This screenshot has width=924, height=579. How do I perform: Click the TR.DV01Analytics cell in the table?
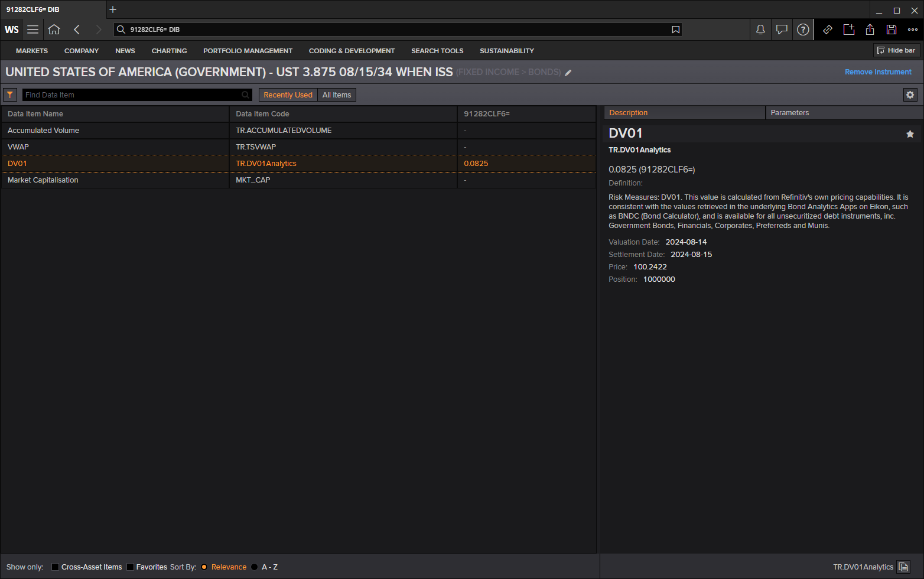[343, 164]
